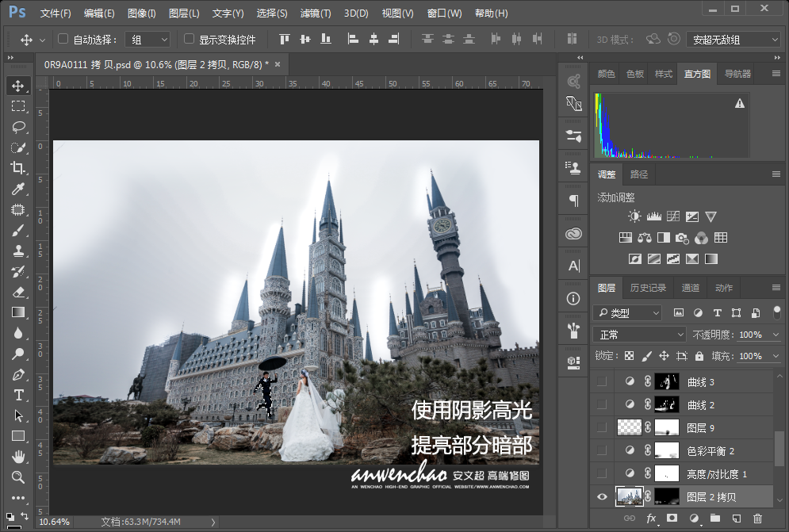Select the Hand tool
Viewport: 789px width, 532px height.
(18, 457)
